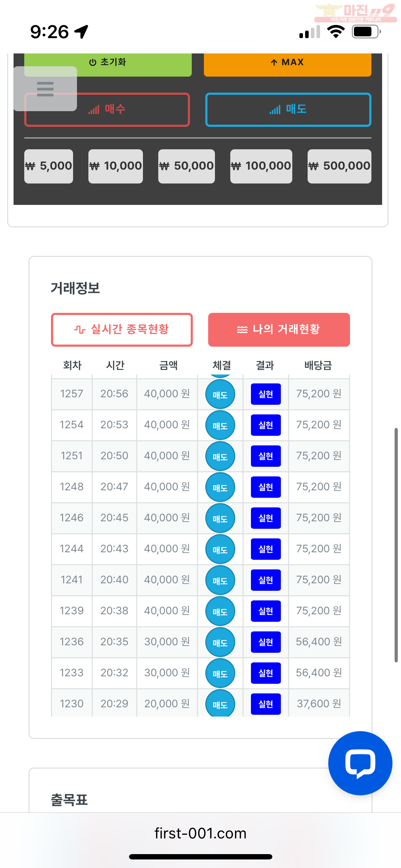Image resolution: width=401 pixels, height=868 pixels.
Task: Add ₩ 500,000 to the amount
Action: (339, 166)
